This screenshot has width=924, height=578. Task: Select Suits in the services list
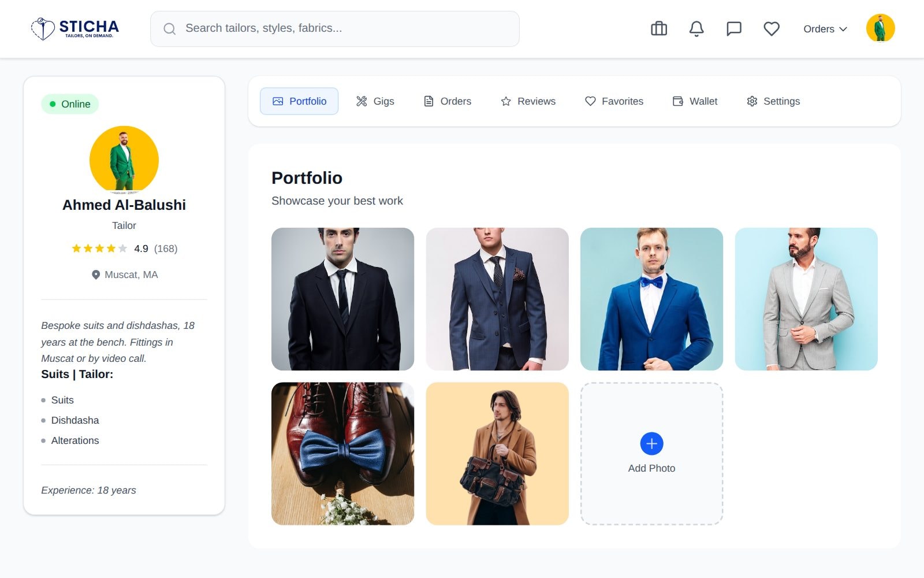coord(62,400)
